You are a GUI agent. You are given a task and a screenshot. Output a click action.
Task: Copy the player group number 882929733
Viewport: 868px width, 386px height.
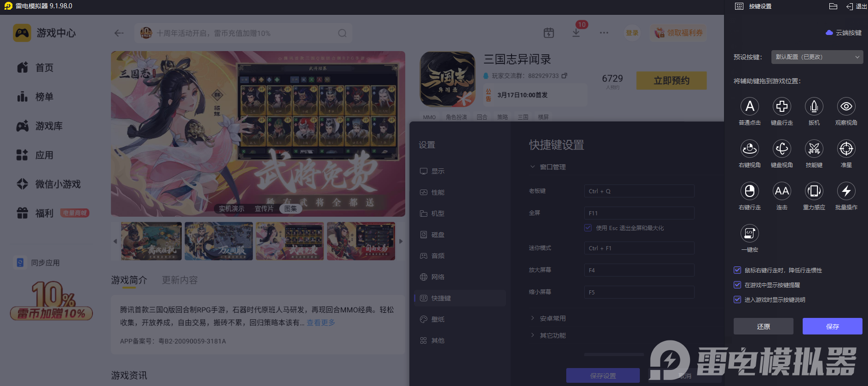564,75
